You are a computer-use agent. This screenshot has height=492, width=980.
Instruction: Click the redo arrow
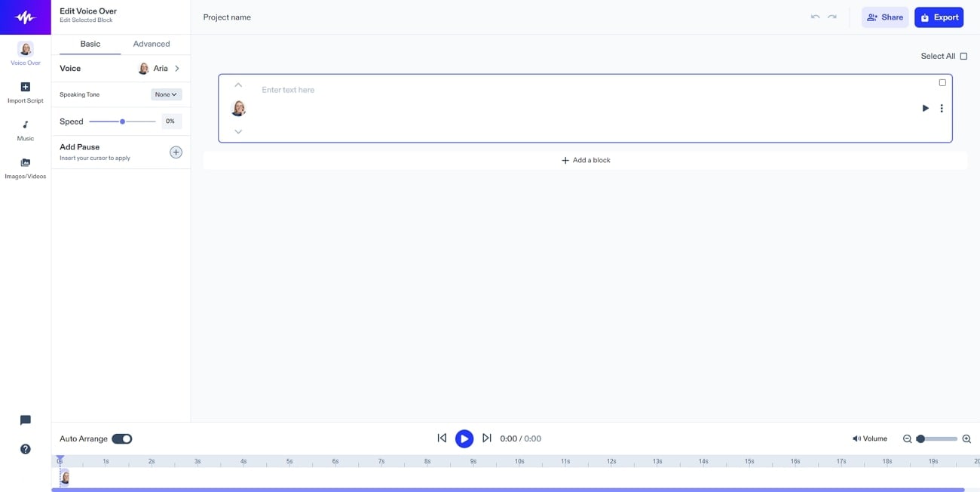[832, 17]
